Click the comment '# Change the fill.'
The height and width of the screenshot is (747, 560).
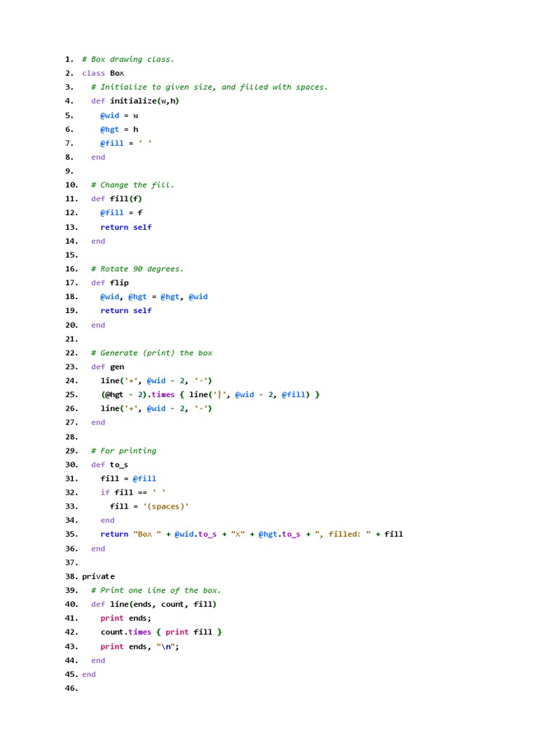point(133,185)
